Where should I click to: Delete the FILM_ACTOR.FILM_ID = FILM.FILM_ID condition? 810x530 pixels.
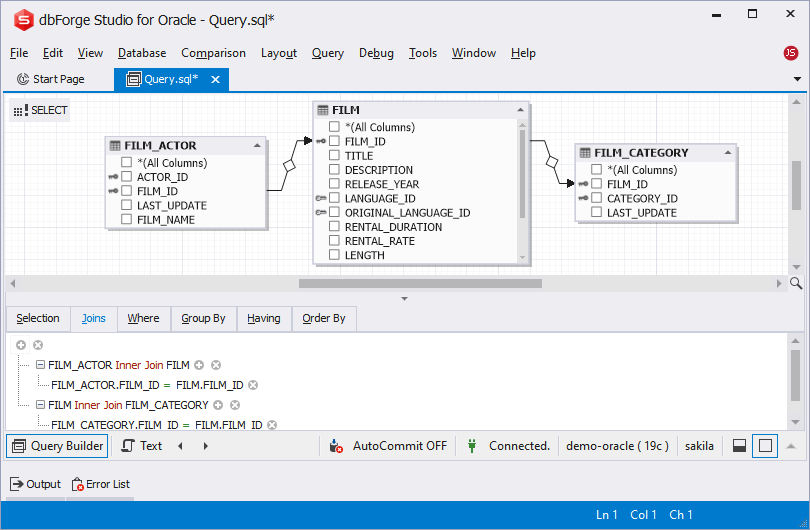coord(253,385)
